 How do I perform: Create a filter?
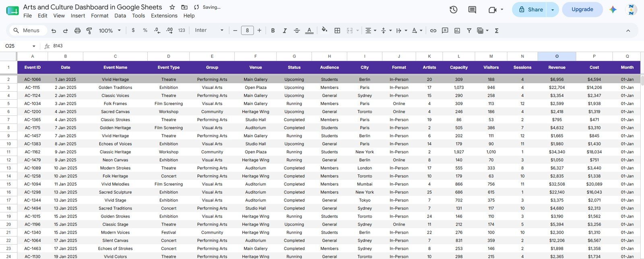[469, 31]
